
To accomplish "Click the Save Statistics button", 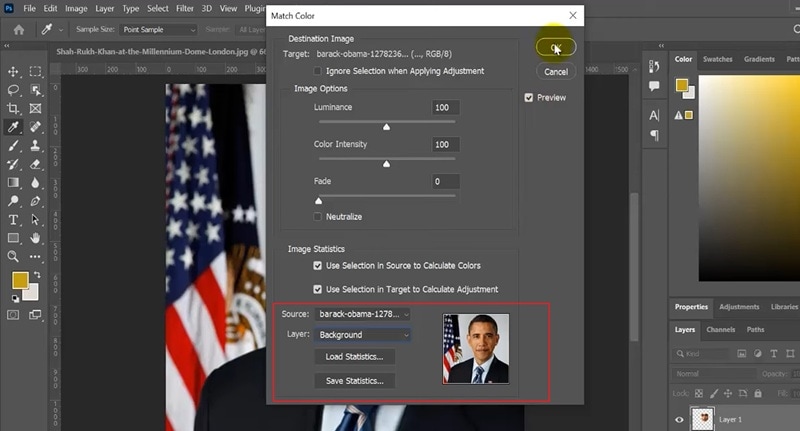I will click(x=355, y=381).
